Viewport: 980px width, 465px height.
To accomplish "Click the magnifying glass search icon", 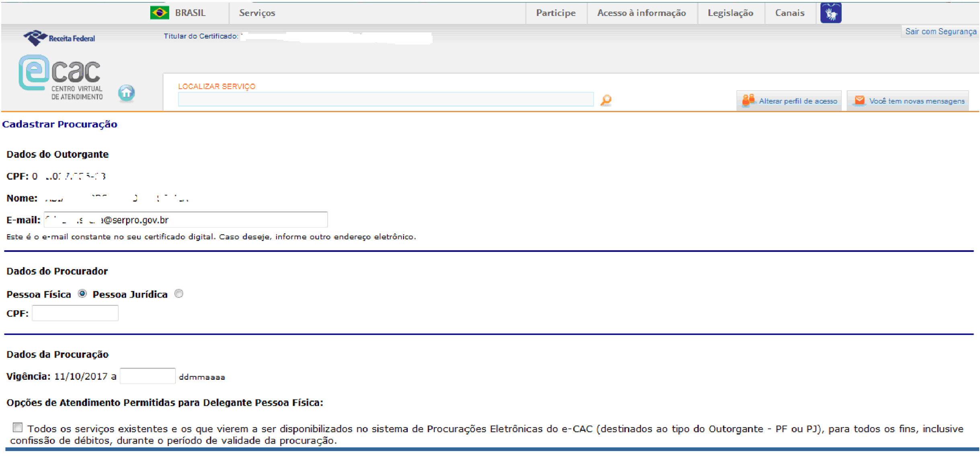I will coord(606,100).
